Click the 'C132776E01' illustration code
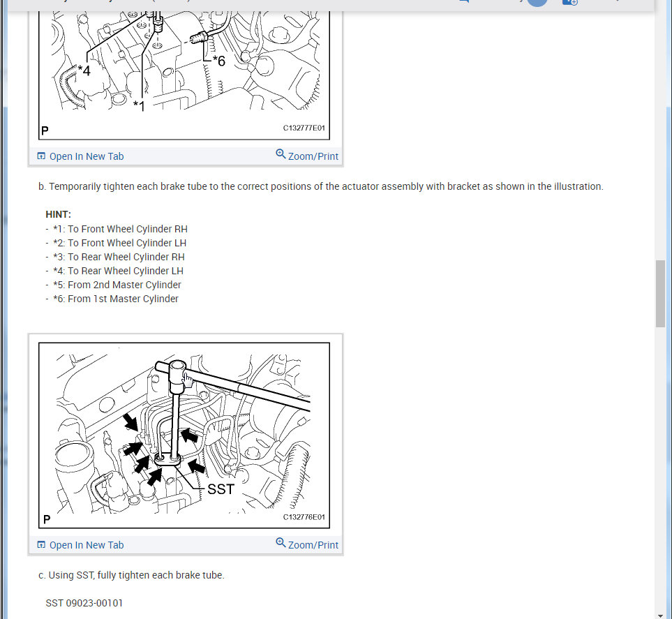 [x=304, y=517]
